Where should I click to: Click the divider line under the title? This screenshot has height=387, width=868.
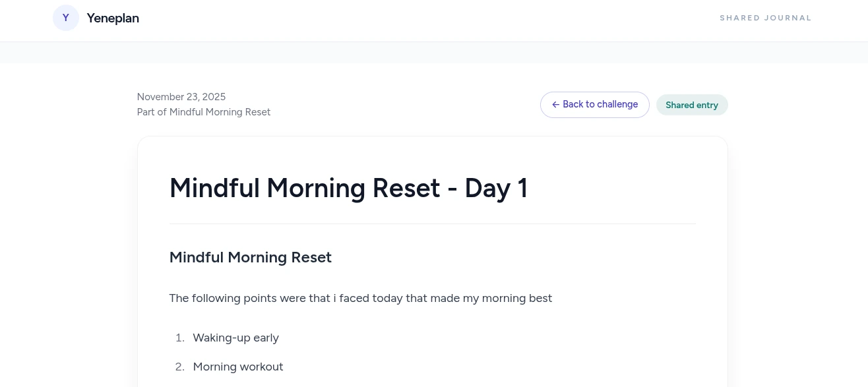[432, 224]
